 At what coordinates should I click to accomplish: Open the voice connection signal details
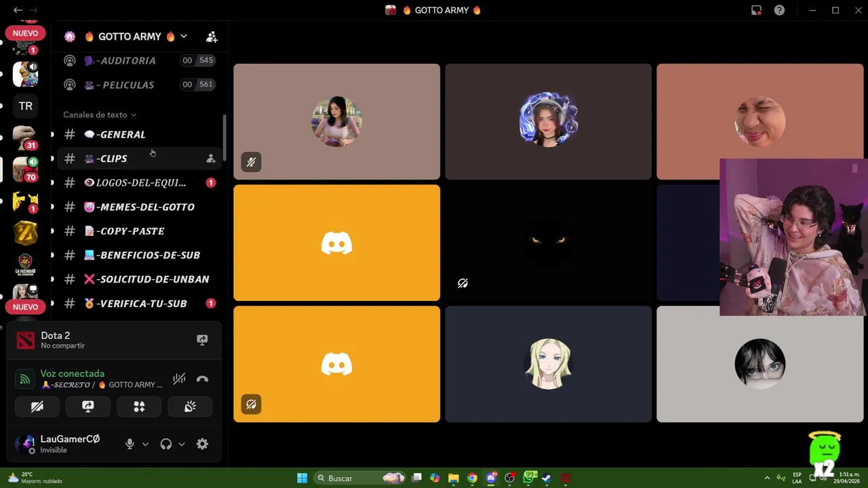25,380
